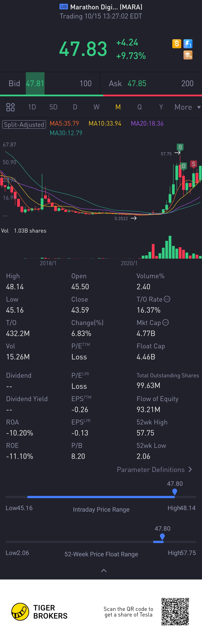The height and width of the screenshot is (644, 202).
Task: Tap the 2020/1 chart date label
Action: pos(129,263)
